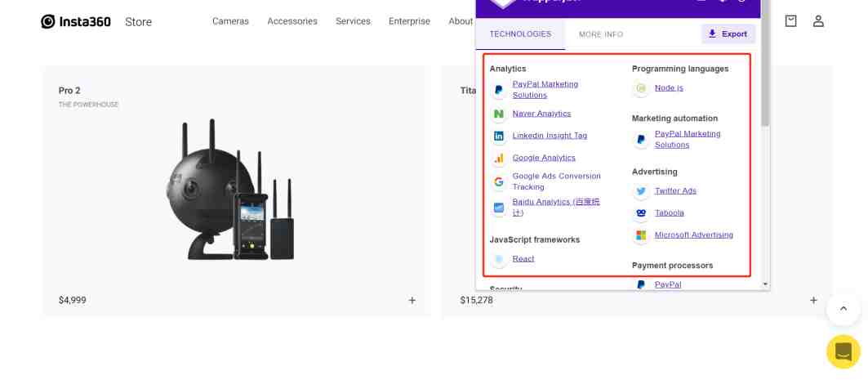868x380 pixels.
Task: Open the Twitter Ads link
Action: pos(675,191)
